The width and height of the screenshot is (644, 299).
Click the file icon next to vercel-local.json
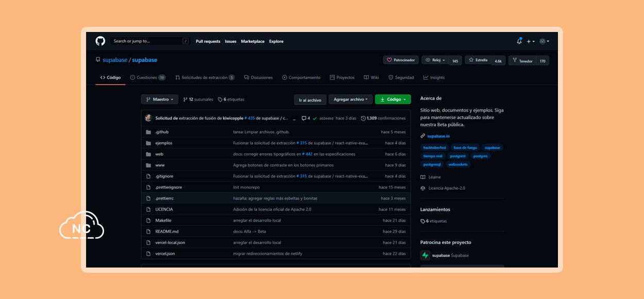tap(148, 242)
